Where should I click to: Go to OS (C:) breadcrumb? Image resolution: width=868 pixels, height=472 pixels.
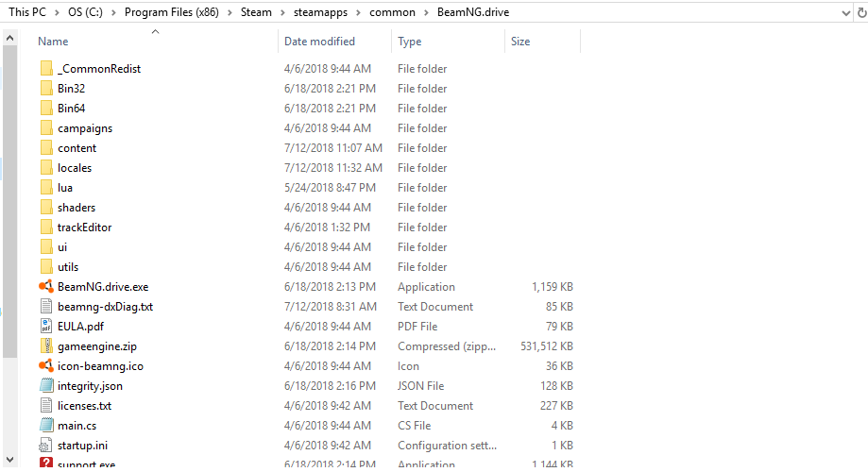[85, 12]
